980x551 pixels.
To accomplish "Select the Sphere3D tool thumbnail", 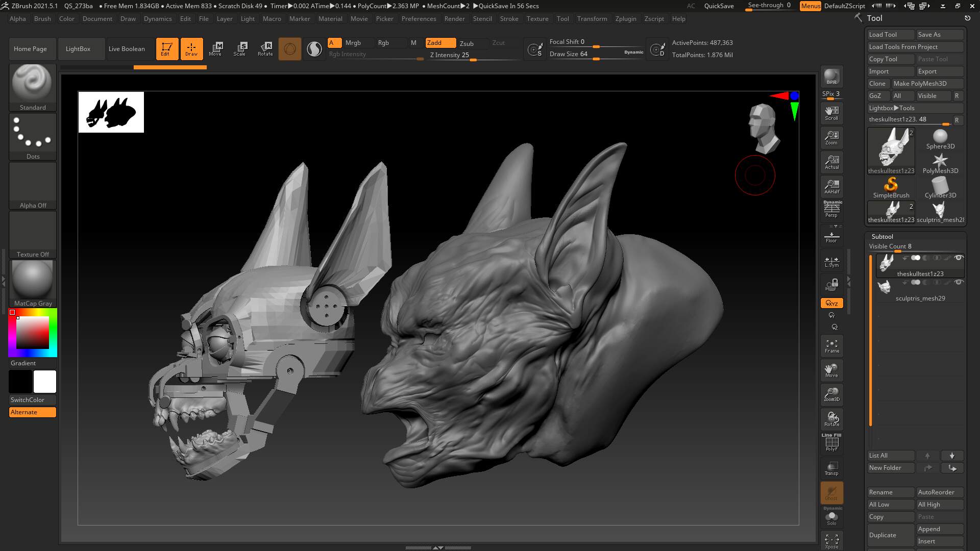I will (x=940, y=139).
